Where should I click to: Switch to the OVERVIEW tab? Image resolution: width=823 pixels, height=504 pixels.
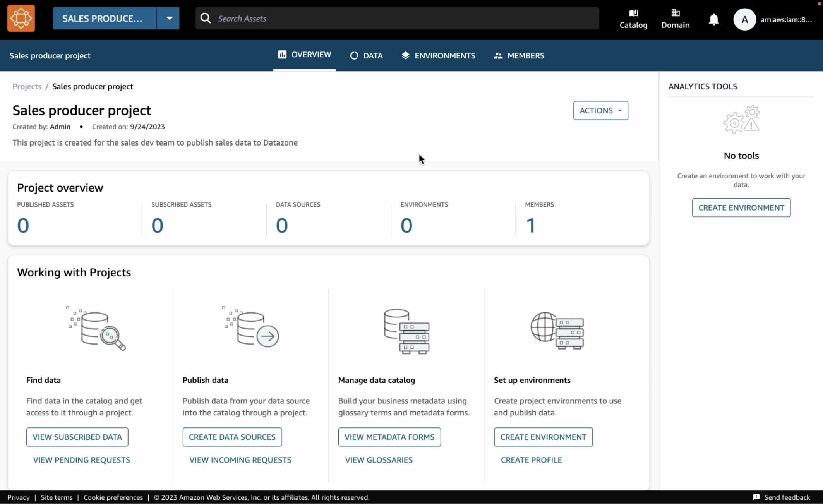(305, 55)
